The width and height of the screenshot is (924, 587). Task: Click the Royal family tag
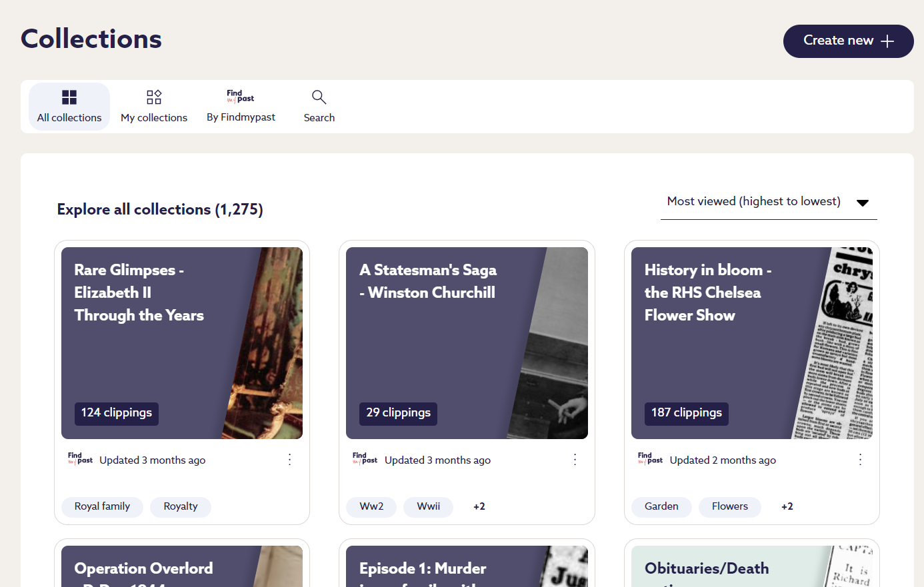[x=102, y=506]
